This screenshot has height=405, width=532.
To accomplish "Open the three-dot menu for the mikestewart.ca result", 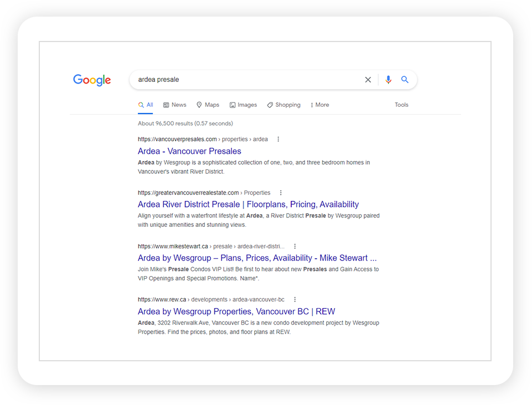I will point(295,246).
